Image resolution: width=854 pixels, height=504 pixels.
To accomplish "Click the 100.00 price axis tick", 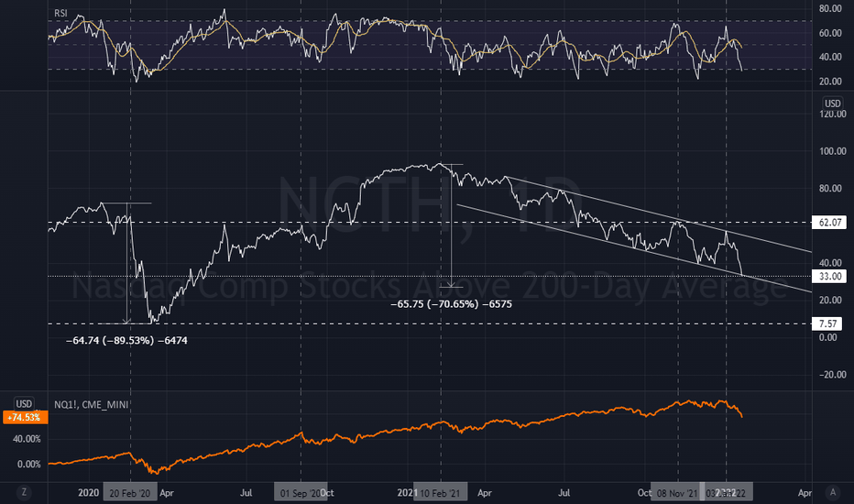I will (832, 151).
